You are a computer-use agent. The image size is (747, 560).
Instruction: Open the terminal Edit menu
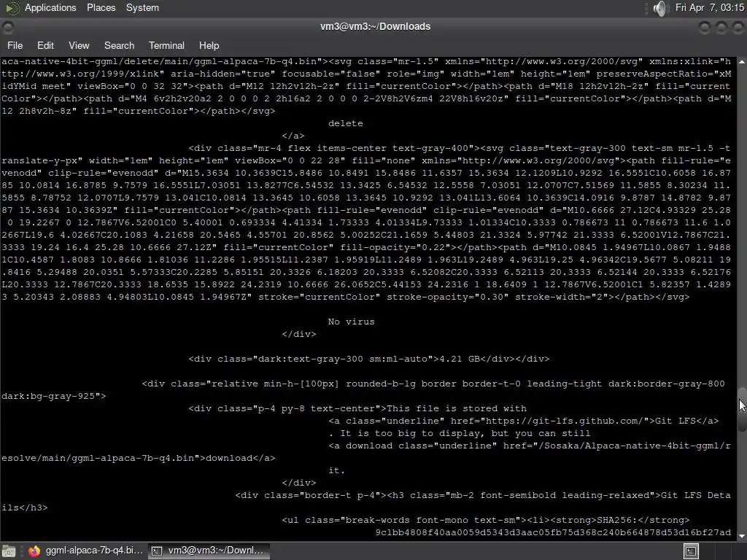tap(45, 45)
